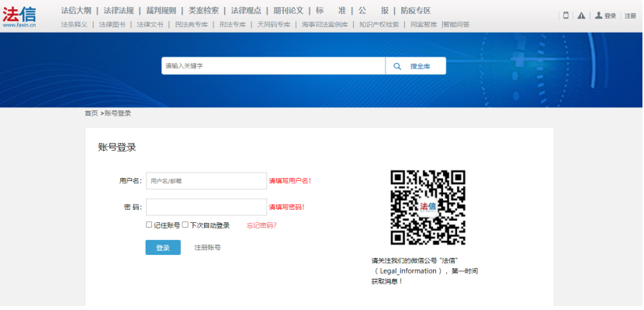The width and height of the screenshot is (644, 310).
Task: Open the 公报 navigation item
Action: click(373, 11)
